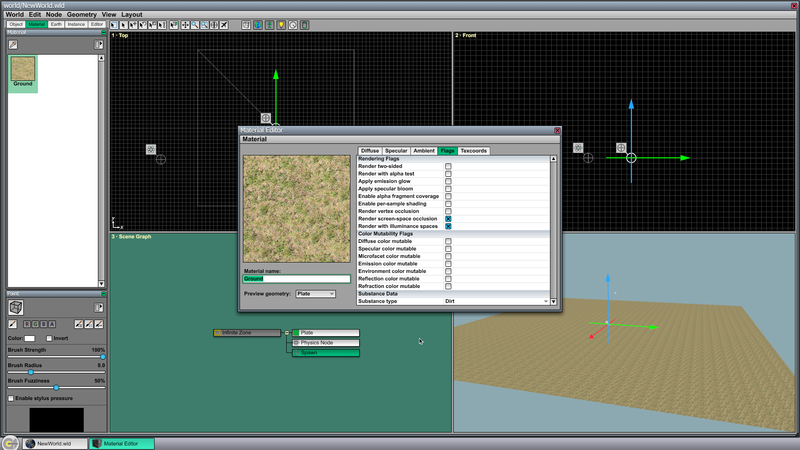
Task: Switch to the Texcoords tab
Action: [x=473, y=151]
